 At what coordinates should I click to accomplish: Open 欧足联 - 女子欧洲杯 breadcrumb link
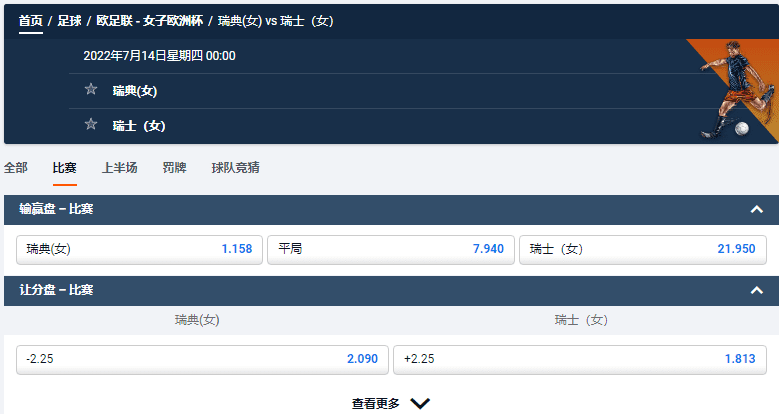(x=150, y=21)
